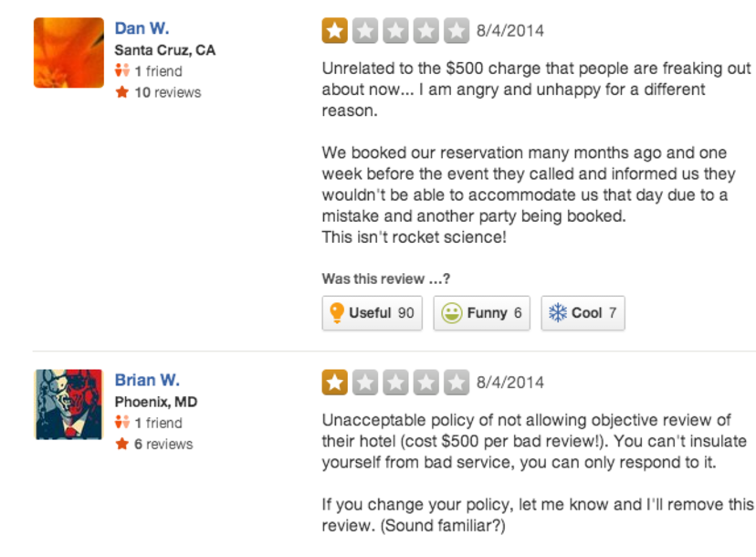View Dan W.'s 1 friend
The width and height of the screenshot is (756, 557).
[158, 71]
